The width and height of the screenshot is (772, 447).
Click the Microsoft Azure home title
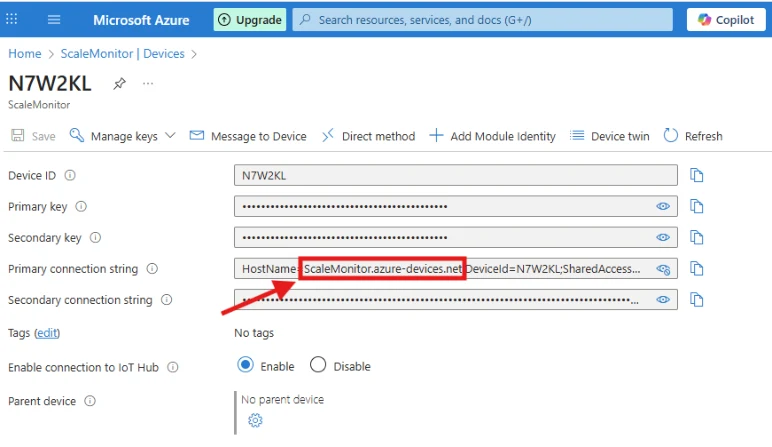(141, 20)
